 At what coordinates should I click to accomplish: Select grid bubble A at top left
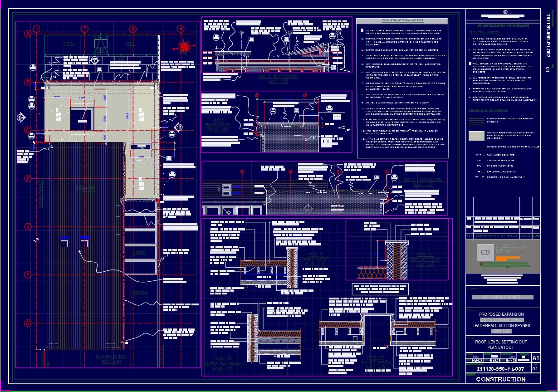tap(28, 34)
